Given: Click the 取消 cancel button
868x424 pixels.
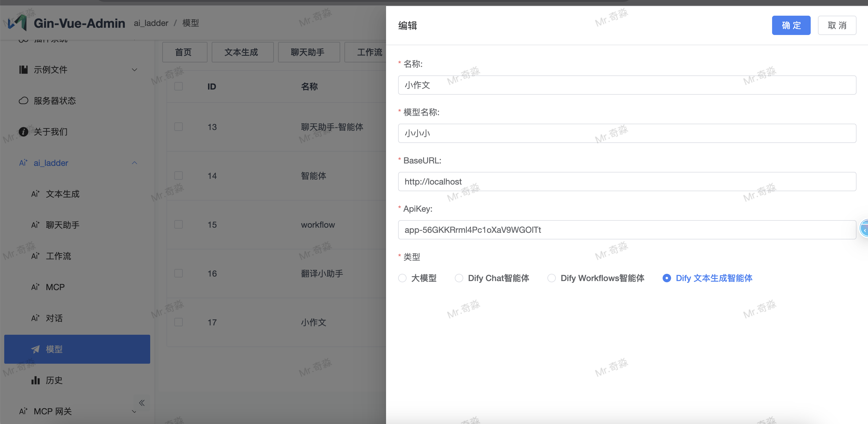Looking at the screenshot, I should click(x=837, y=25).
